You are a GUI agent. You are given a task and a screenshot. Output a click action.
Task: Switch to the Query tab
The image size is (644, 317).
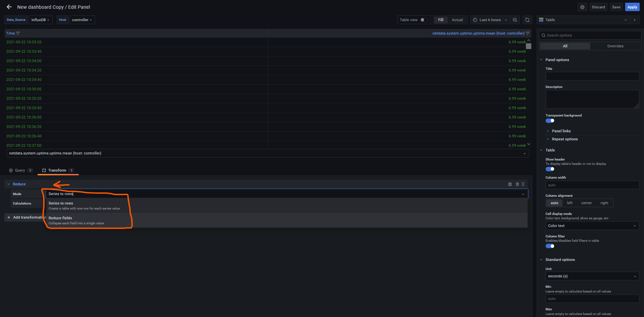coord(20,170)
